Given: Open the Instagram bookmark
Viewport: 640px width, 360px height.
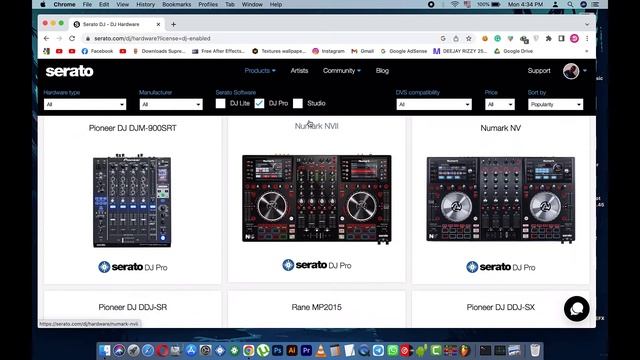Looking at the screenshot, I should click(329, 51).
